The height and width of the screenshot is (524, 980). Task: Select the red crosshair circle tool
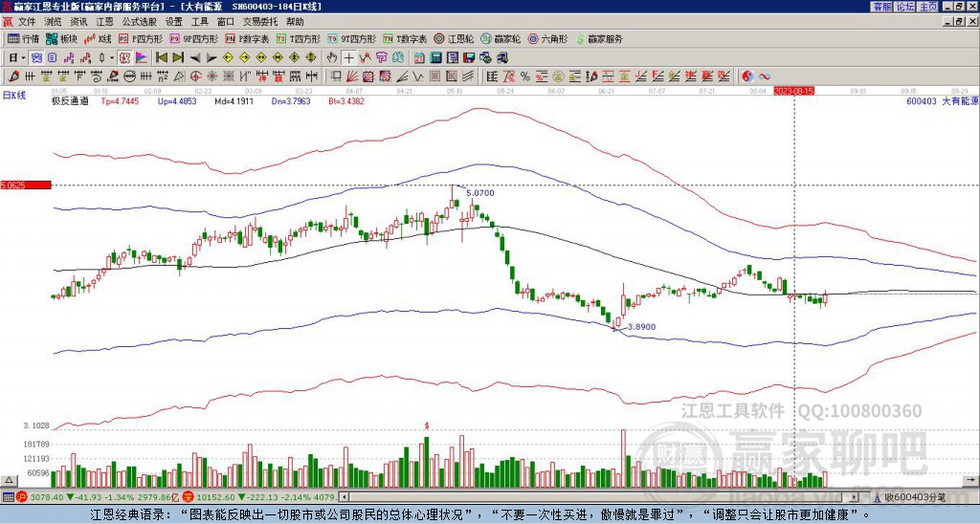[195, 76]
